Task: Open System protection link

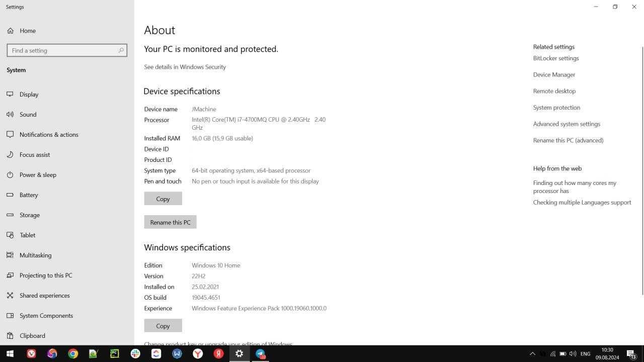Action: point(556,108)
